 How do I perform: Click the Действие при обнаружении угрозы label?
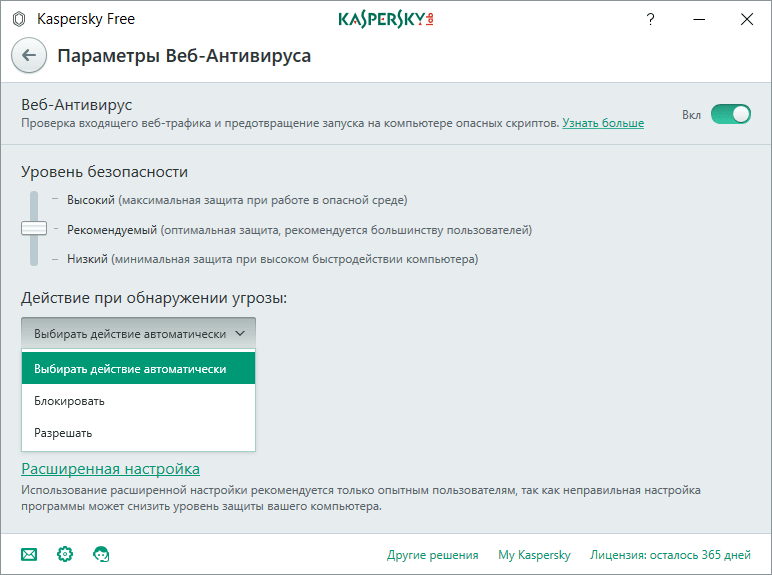[154, 298]
